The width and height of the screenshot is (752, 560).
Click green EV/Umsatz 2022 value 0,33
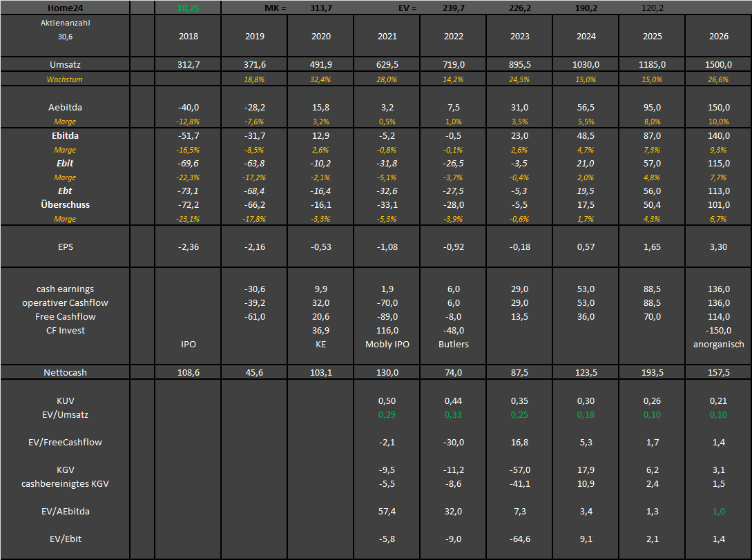tap(453, 415)
